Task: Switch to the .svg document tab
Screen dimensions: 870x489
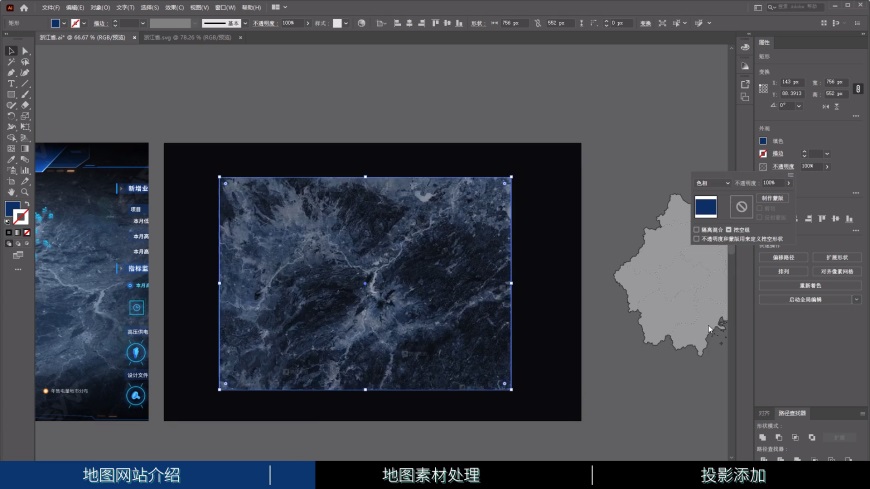Action: tap(187, 38)
